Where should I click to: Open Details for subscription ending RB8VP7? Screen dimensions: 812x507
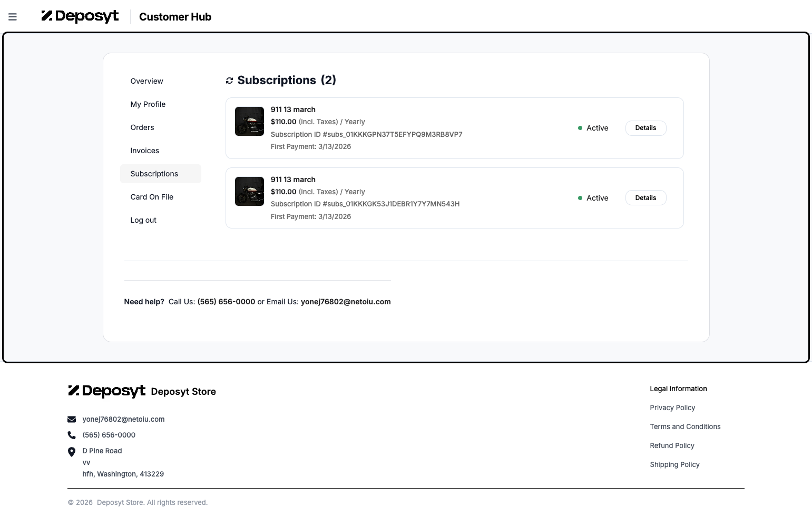click(x=645, y=128)
